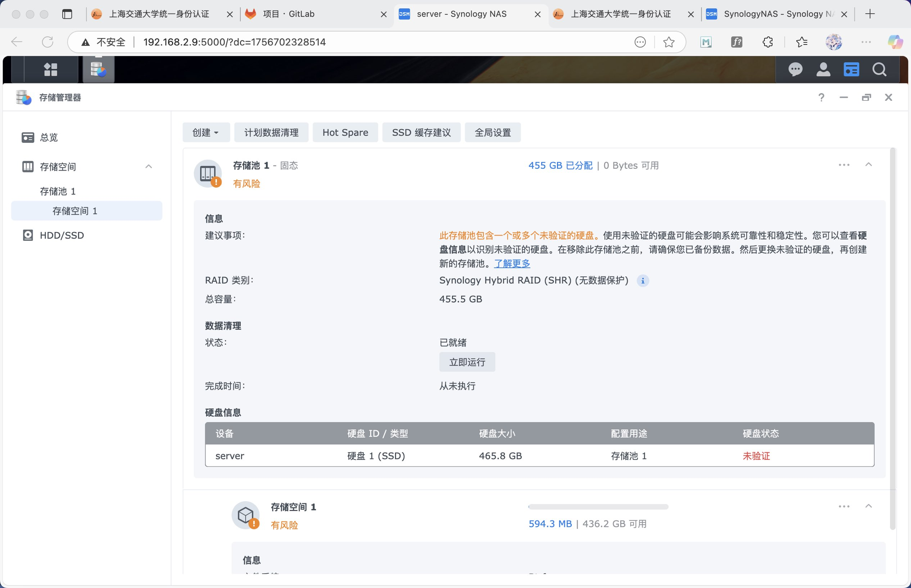Image resolution: width=911 pixels, height=588 pixels.
Task: Click the 硬盘状态 column header
Action: pos(761,433)
